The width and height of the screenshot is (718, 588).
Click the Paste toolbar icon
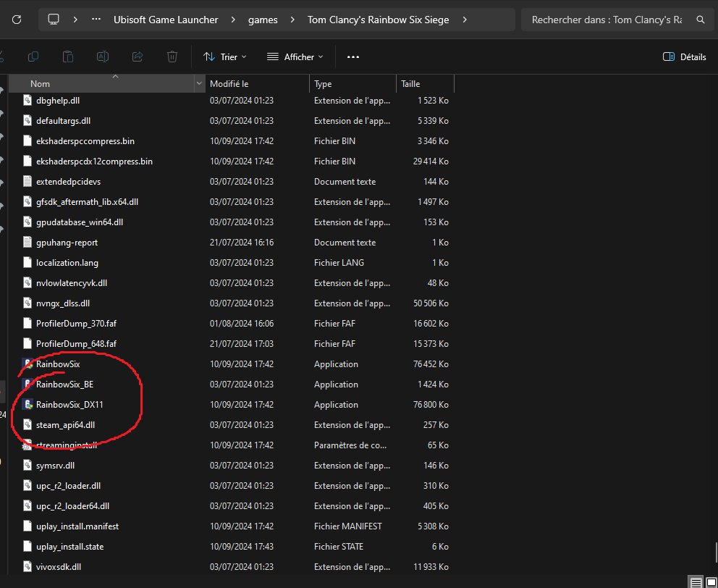click(68, 56)
